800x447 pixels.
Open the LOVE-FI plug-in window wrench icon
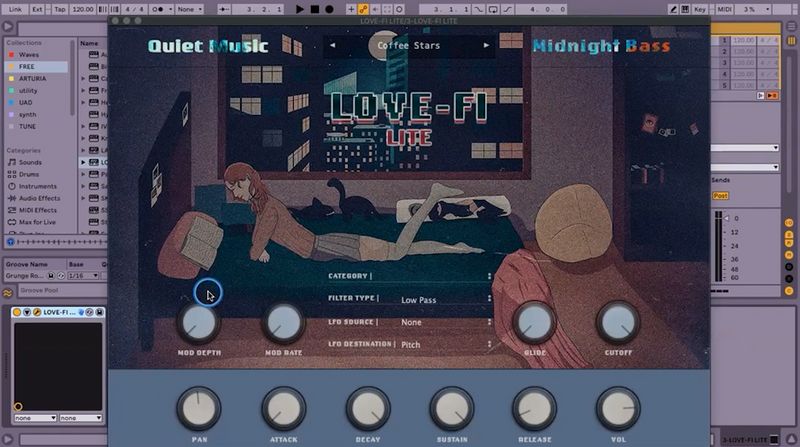(x=37, y=312)
